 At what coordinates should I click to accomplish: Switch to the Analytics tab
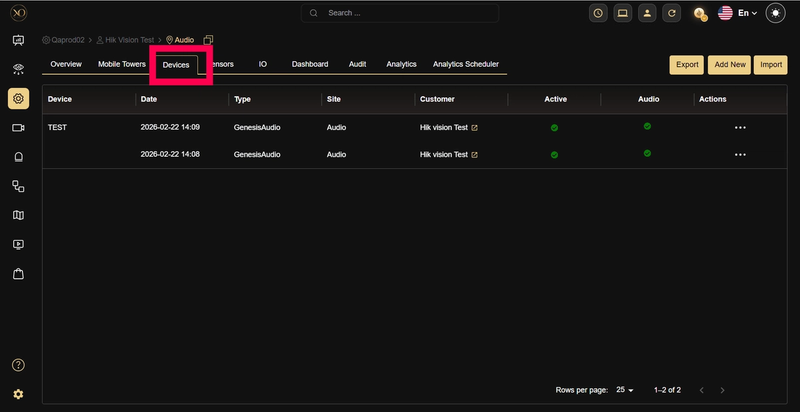click(402, 64)
